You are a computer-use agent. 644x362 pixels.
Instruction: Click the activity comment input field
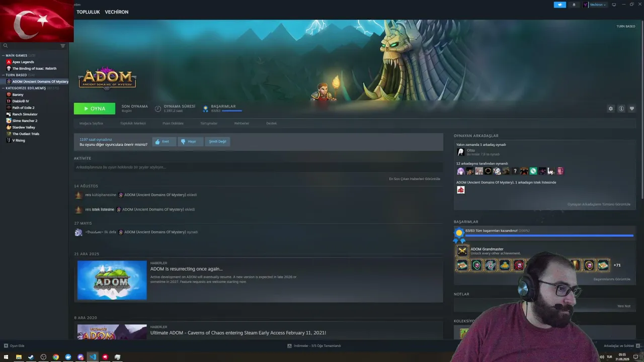tap(259, 167)
